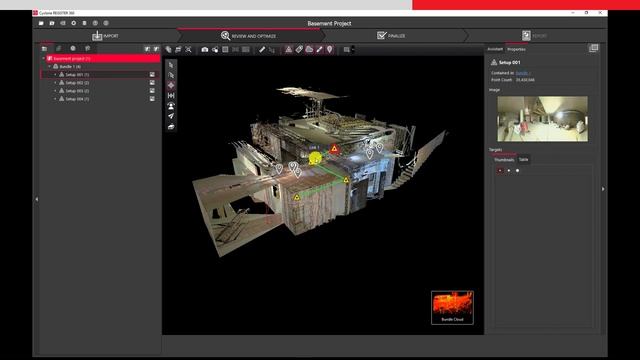Open the project explorer folder tab icon
The width and height of the screenshot is (640, 360).
(44, 49)
